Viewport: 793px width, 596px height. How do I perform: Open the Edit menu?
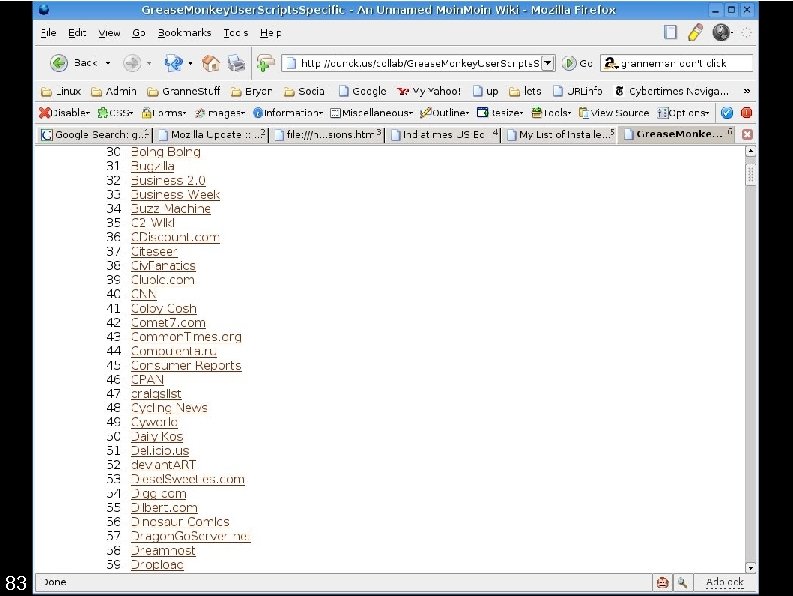(x=77, y=33)
